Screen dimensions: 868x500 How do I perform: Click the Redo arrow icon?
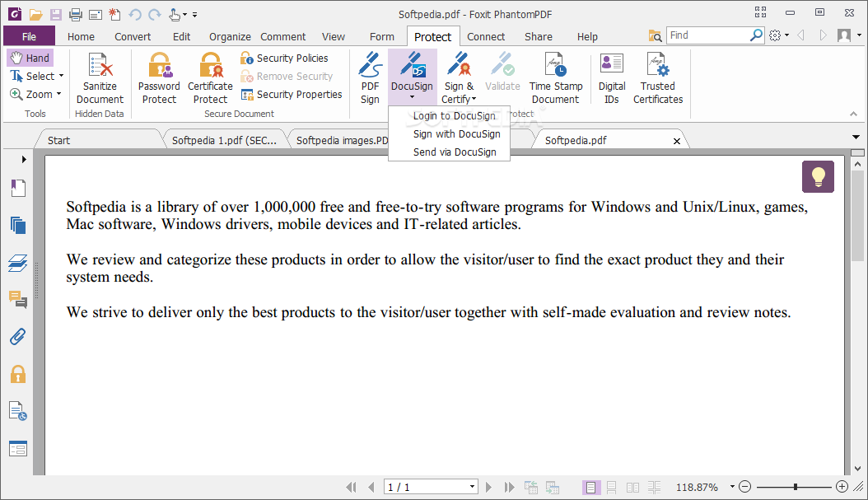click(155, 15)
